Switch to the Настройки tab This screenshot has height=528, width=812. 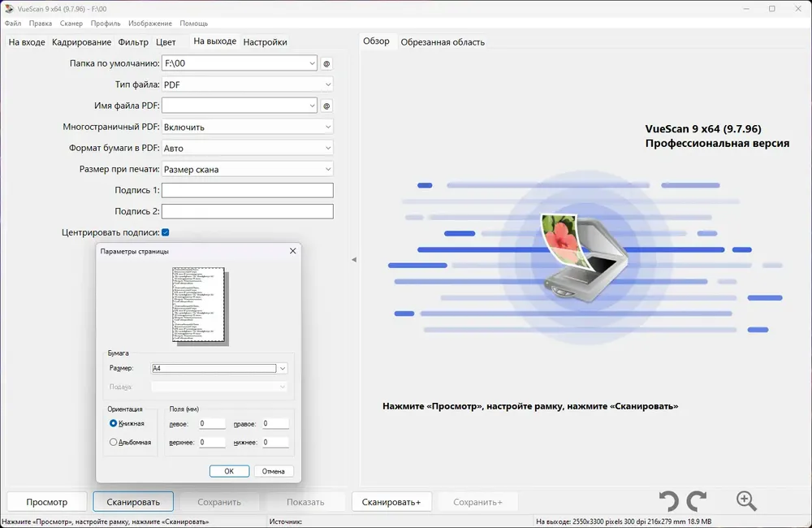point(266,42)
